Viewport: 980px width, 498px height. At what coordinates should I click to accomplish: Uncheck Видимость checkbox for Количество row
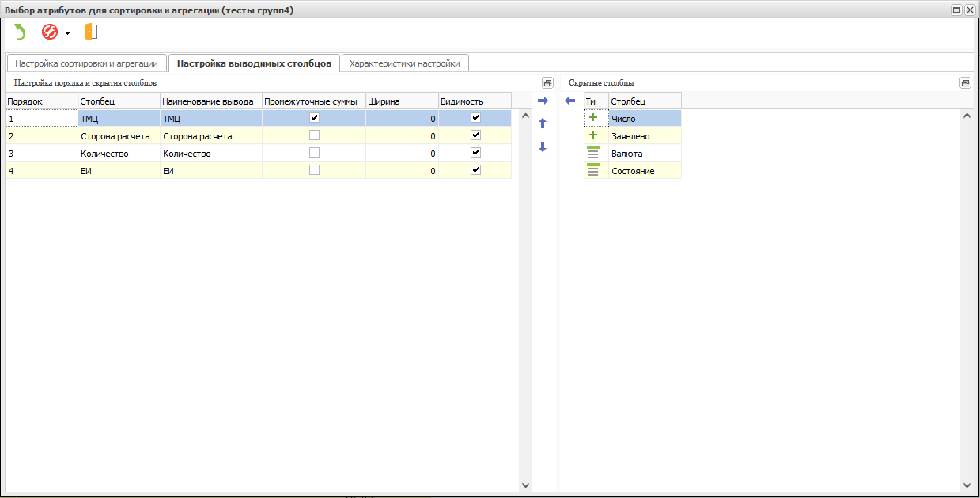coord(475,153)
